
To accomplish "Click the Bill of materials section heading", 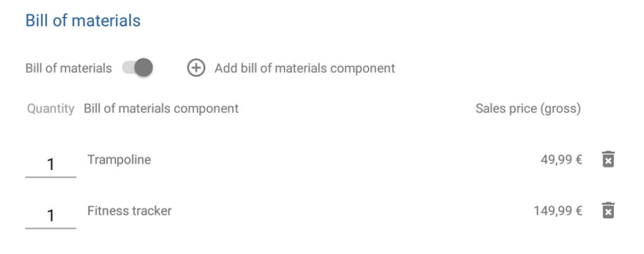I will [x=82, y=20].
